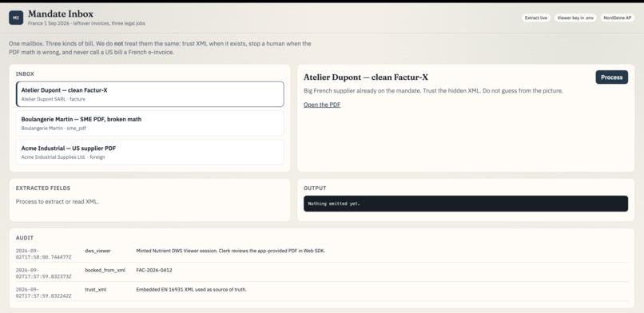Image resolution: width=644 pixels, height=313 pixels.
Task: Click the Process button
Action: pyautogui.click(x=611, y=77)
